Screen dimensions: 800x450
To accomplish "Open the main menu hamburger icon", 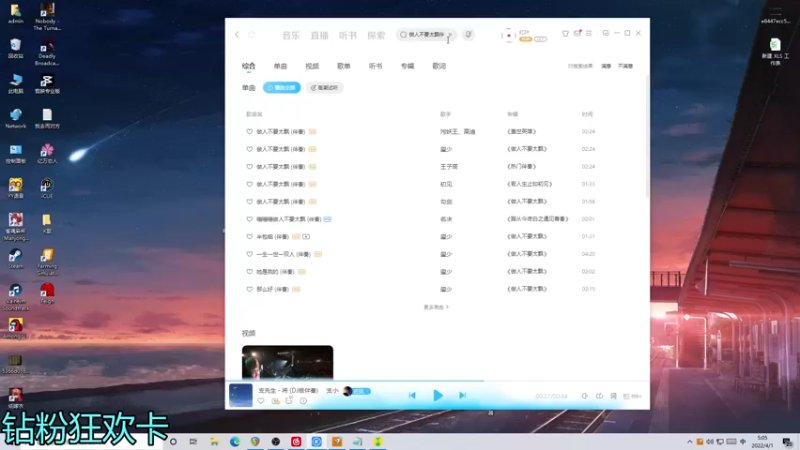I will point(589,33).
